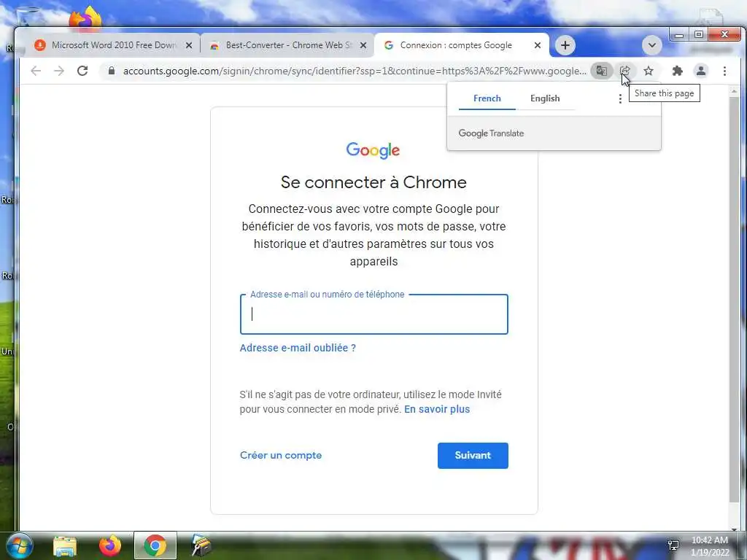Image resolution: width=747 pixels, height=560 pixels.
Task: Open the Chrome profile avatar icon
Action: point(701,71)
